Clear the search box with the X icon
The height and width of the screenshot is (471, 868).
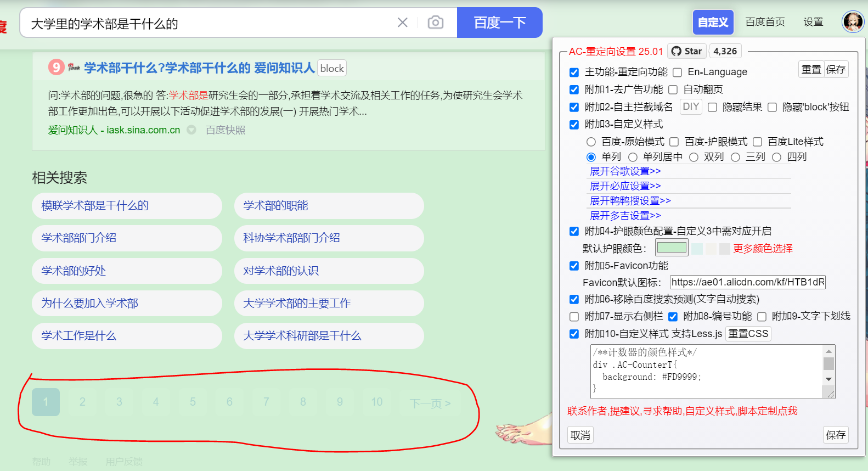(403, 23)
